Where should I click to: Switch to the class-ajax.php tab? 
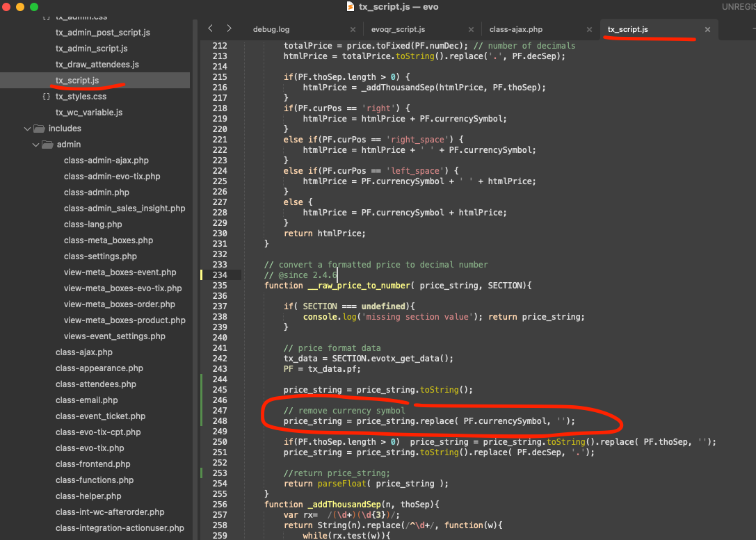click(516, 29)
